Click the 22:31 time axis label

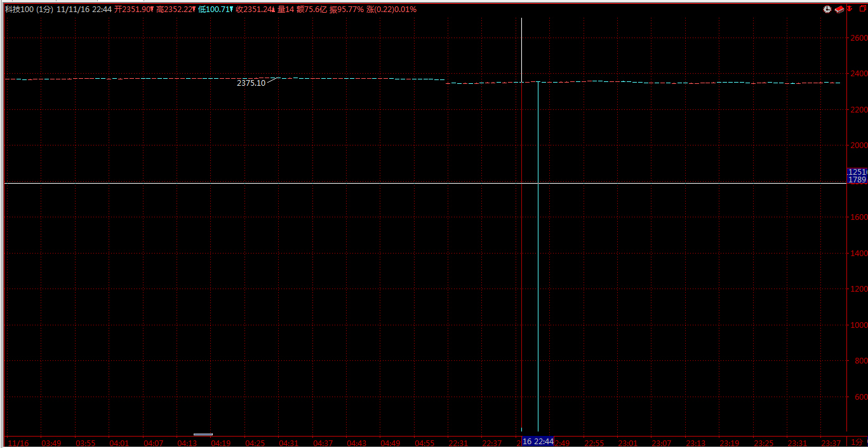[x=458, y=443]
